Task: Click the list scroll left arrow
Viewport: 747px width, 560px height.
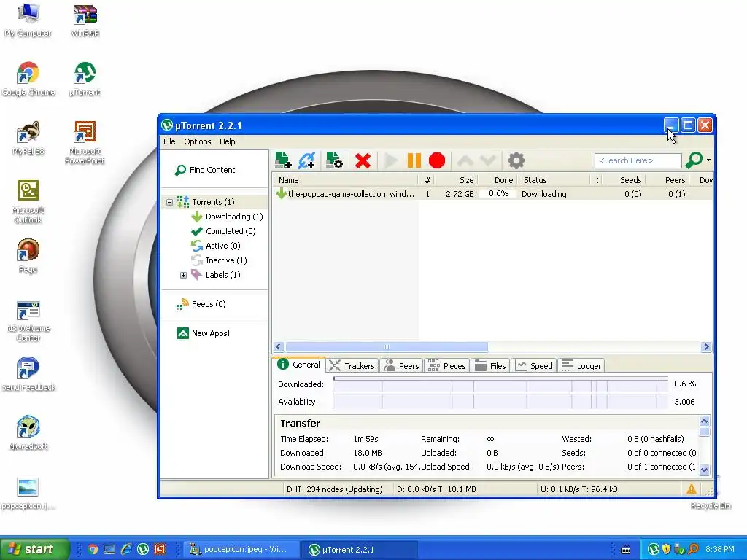Action: coord(279,346)
